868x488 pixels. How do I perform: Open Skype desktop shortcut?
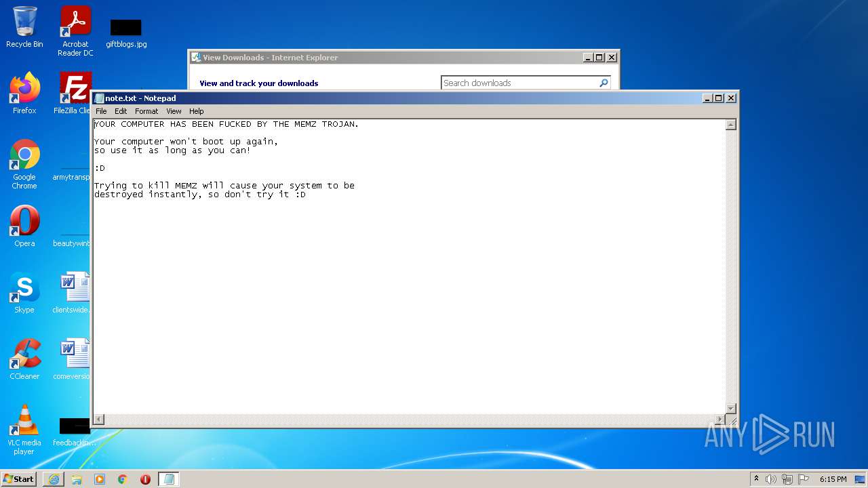(24, 293)
